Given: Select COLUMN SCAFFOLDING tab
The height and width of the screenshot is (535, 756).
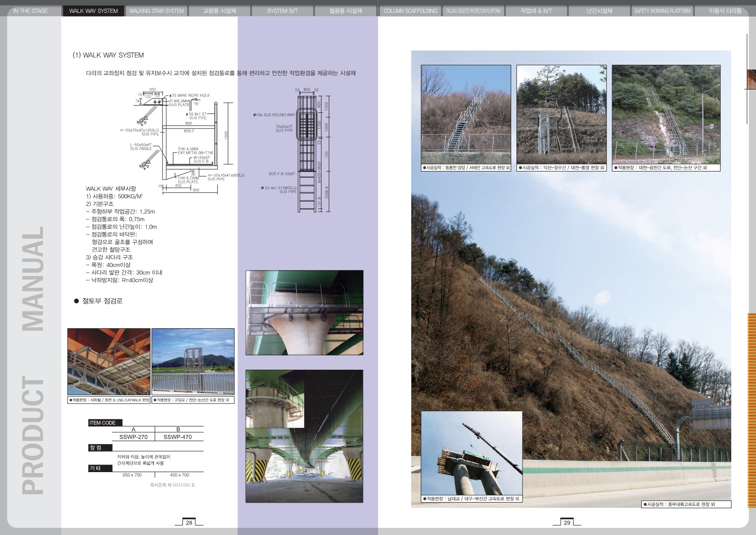Looking at the screenshot, I should 410,11.
